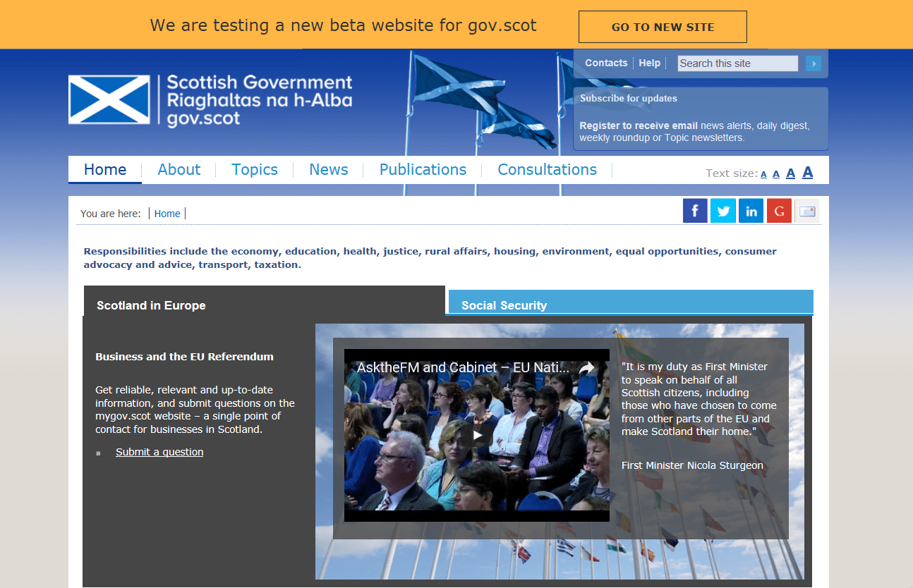Share page on Twitter icon

tap(723, 211)
